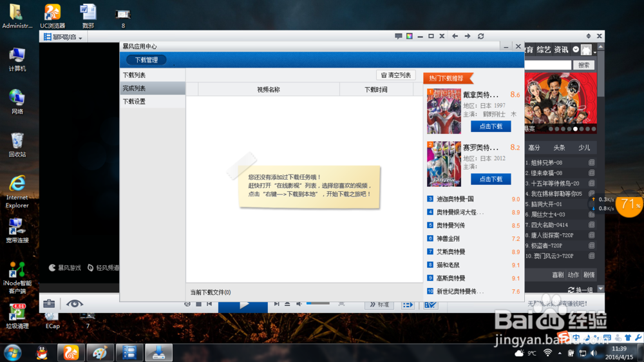Viewport: 644px width, 362px height.
Task: Click the 视频名称 column header
Action: coord(269,90)
